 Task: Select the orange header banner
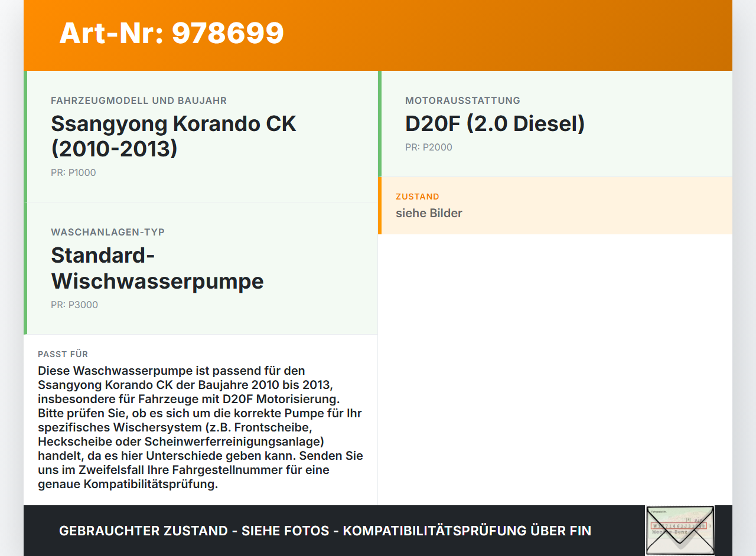click(378, 35)
